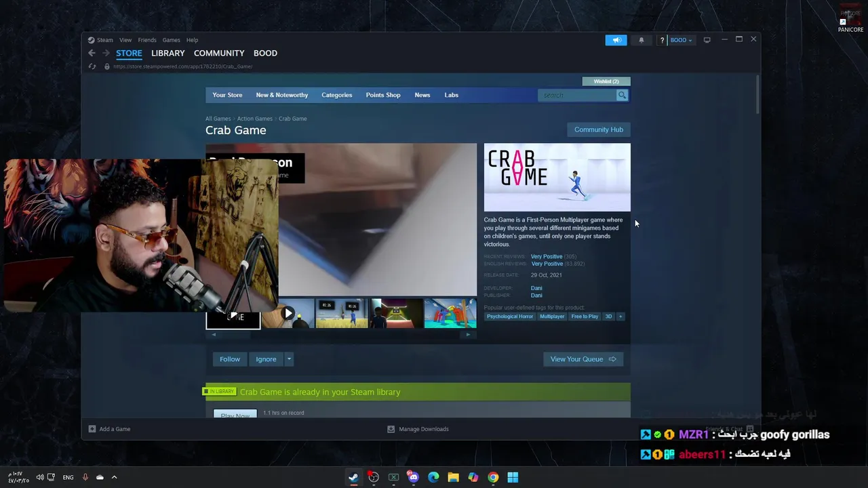868x488 pixels.
Task: Open notifications bell
Action: click(x=641, y=40)
